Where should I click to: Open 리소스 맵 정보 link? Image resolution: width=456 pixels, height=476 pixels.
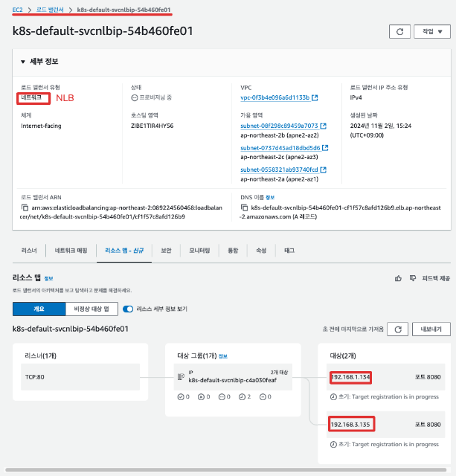pos(48,278)
